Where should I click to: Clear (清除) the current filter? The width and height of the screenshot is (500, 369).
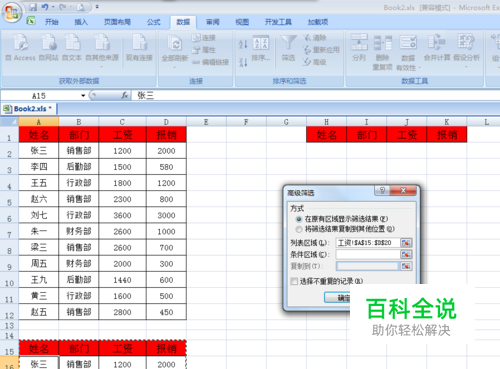[x=315, y=38]
